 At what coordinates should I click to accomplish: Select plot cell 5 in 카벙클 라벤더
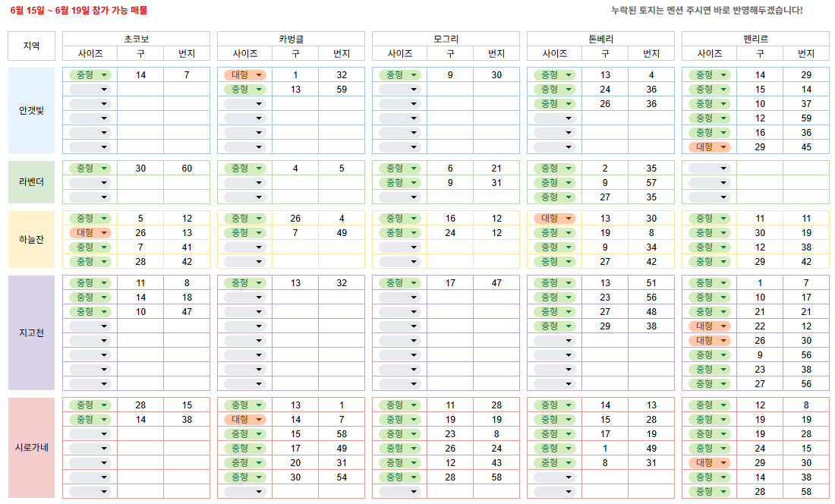click(x=342, y=169)
